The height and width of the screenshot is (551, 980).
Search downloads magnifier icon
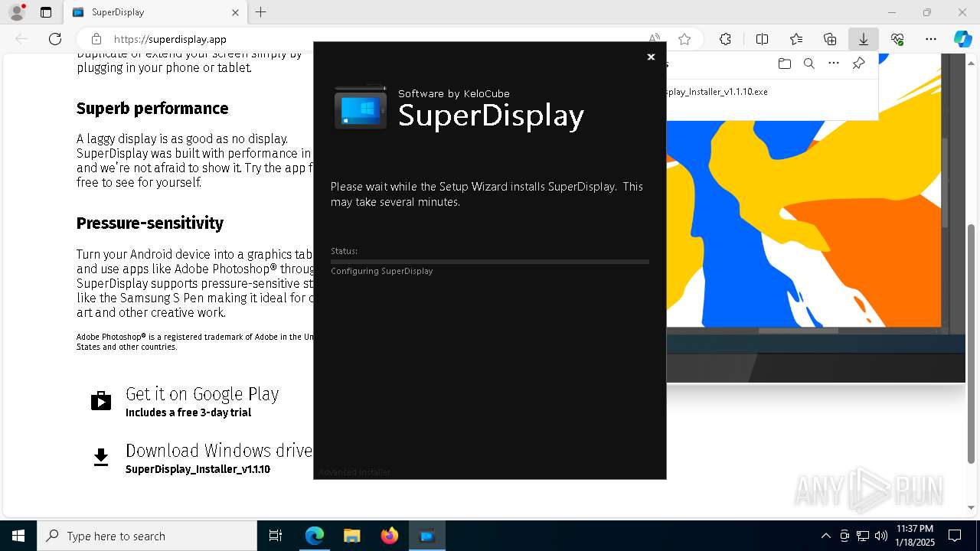coord(808,64)
